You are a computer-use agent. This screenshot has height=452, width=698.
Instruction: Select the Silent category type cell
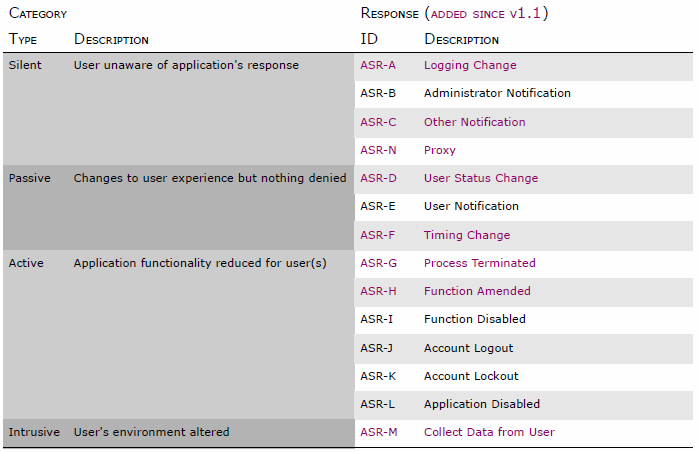click(x=25, y=65)
